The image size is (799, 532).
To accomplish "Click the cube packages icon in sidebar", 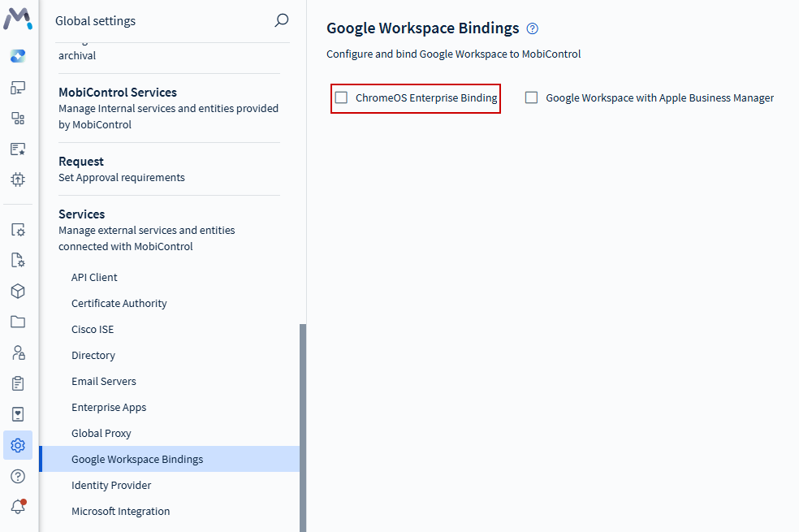I will [x=18, y=291].
